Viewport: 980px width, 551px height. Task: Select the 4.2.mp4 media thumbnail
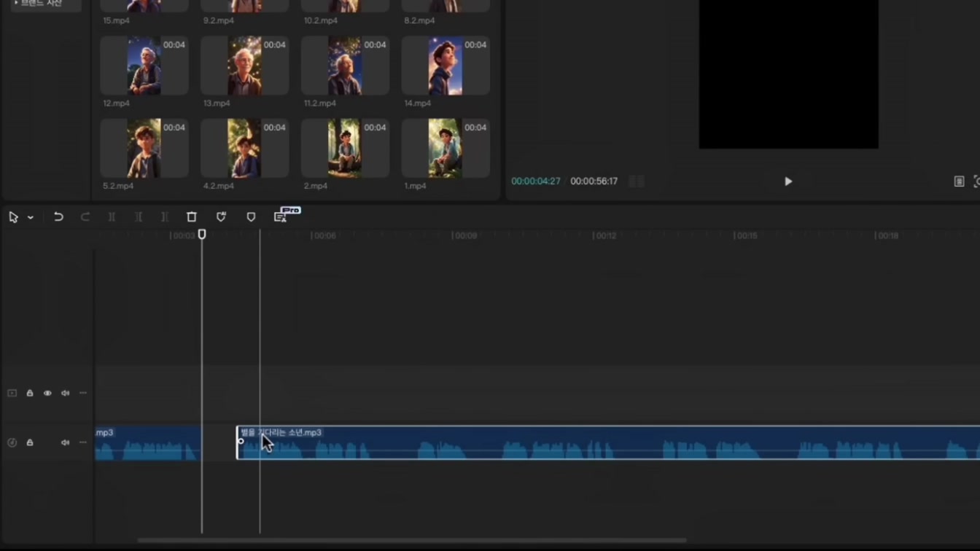click(x=245, y=149)
